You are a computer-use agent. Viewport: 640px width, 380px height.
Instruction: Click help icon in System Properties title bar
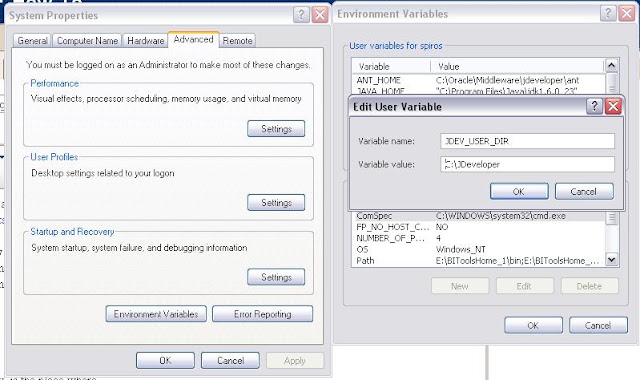click(301, 15)
